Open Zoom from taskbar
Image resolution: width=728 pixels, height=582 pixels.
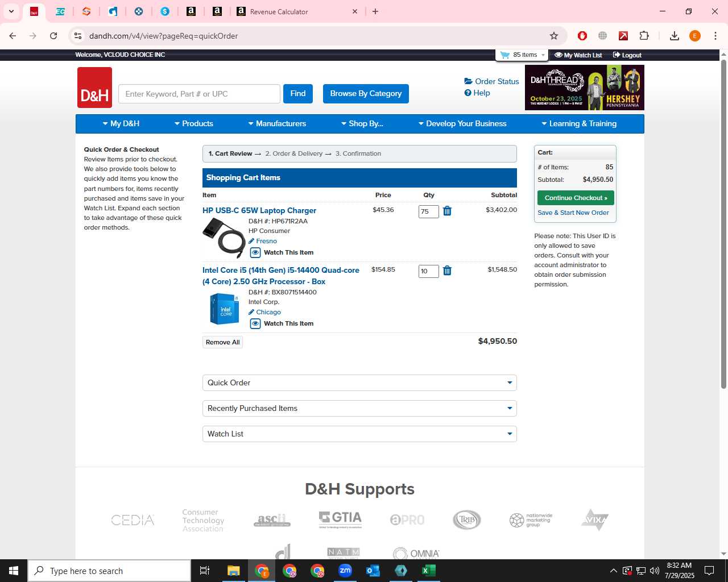(345, 571)
